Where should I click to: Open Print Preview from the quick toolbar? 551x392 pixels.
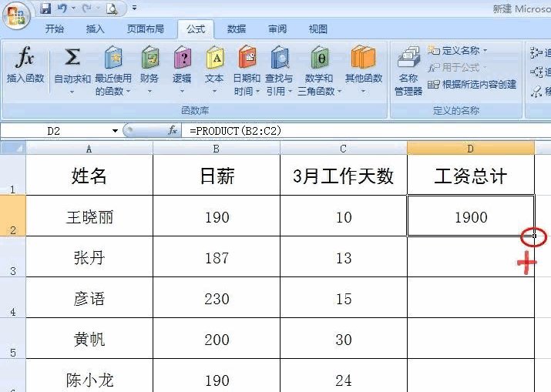click(112, 8)
